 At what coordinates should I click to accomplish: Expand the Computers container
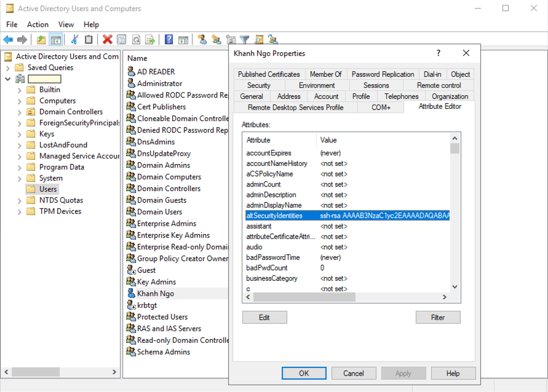coord(20,101)
